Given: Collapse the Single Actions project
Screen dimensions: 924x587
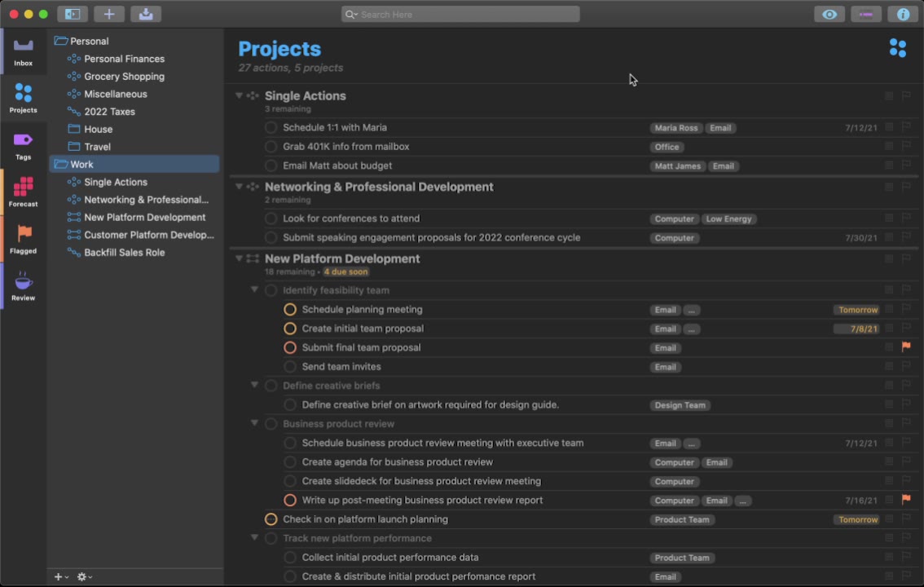Looking at the screenshot, I should coord(239,95).
